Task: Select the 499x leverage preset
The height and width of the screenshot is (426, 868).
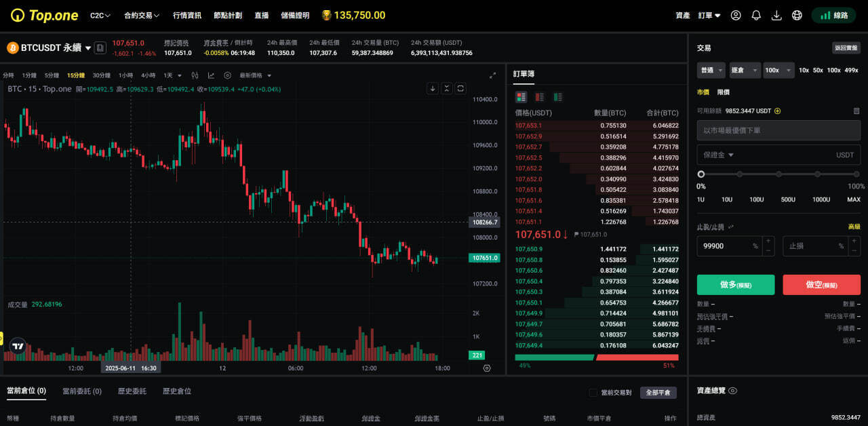Action: click(x=851, y=70)
